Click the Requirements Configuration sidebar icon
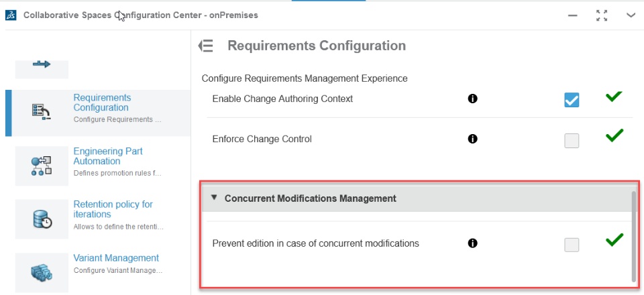 click(x=42, y=112)
